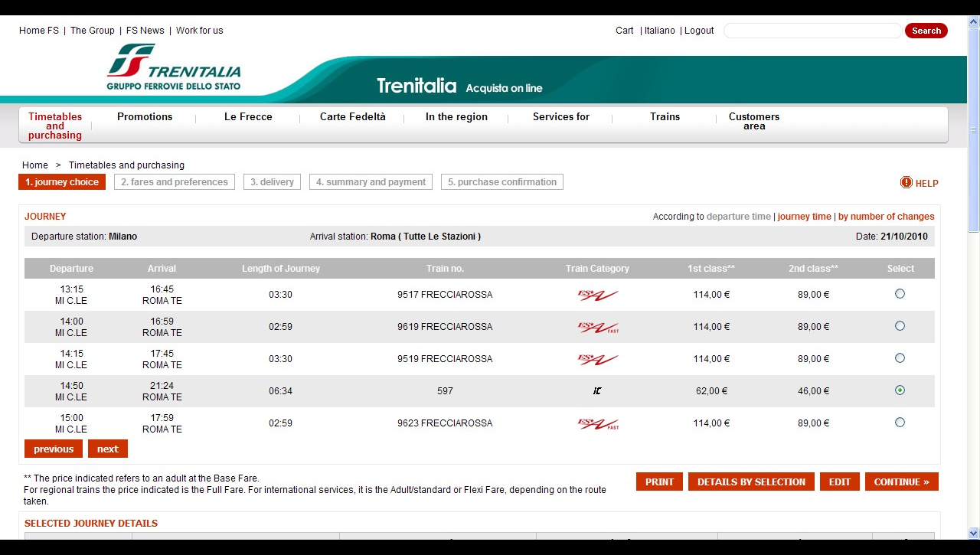980x555 pixels.
Task: Click step 3 delivery tab
Action: point(272,182)
